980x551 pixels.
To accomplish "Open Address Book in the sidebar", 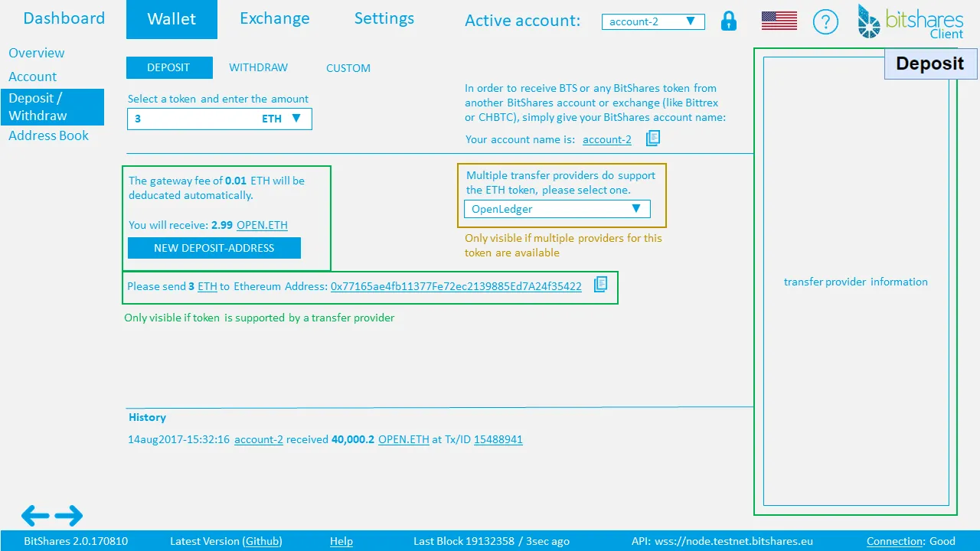I will click(x=48, y=135).
